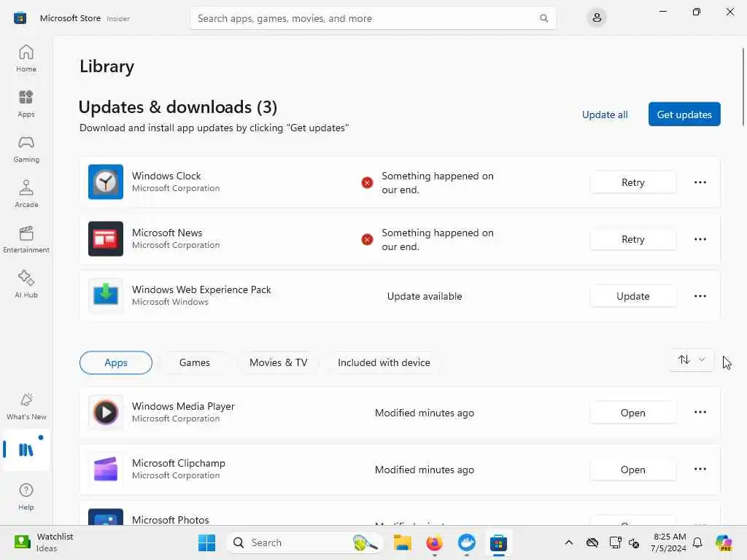The image size is (747, 560).
Task: Select the Library icon in the sidebar
Action: (x=26, y=449)
